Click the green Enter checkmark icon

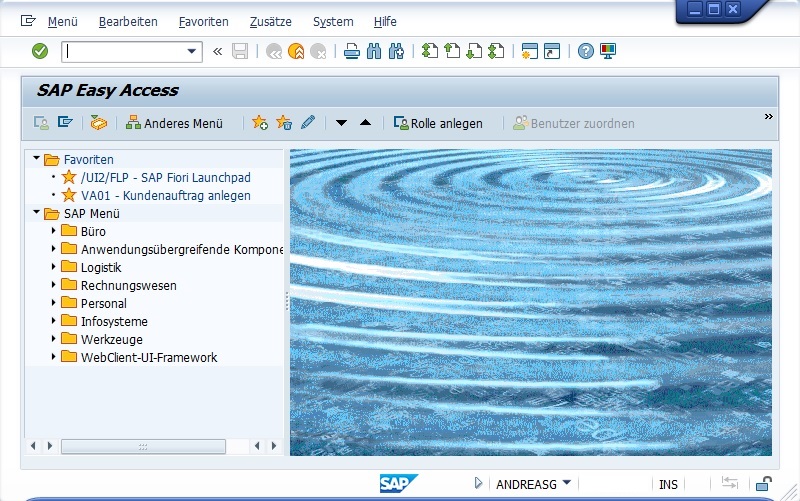40,51
